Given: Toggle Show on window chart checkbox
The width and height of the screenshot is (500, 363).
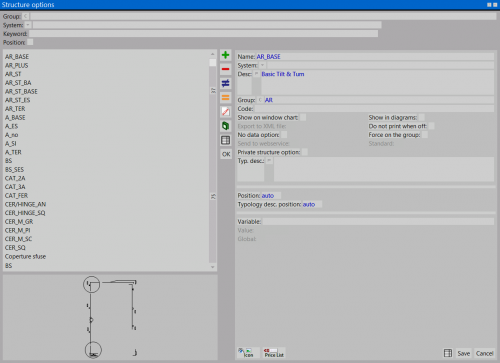Looking at the screenshot, I should pos(303,117).
